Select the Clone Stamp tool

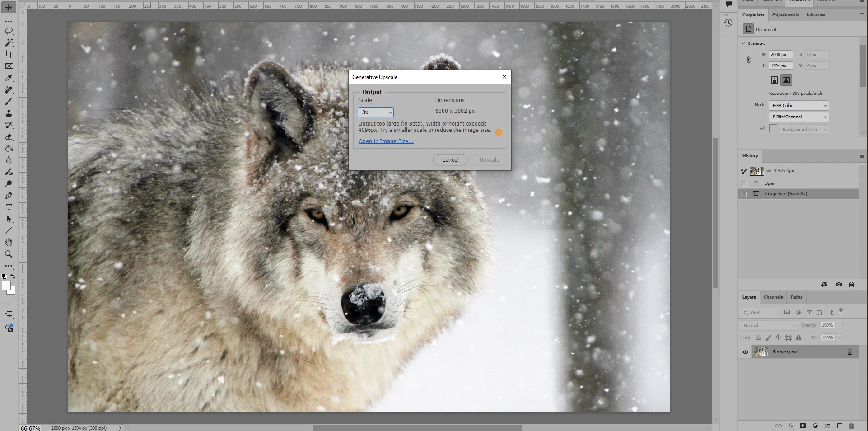(9, 113)
